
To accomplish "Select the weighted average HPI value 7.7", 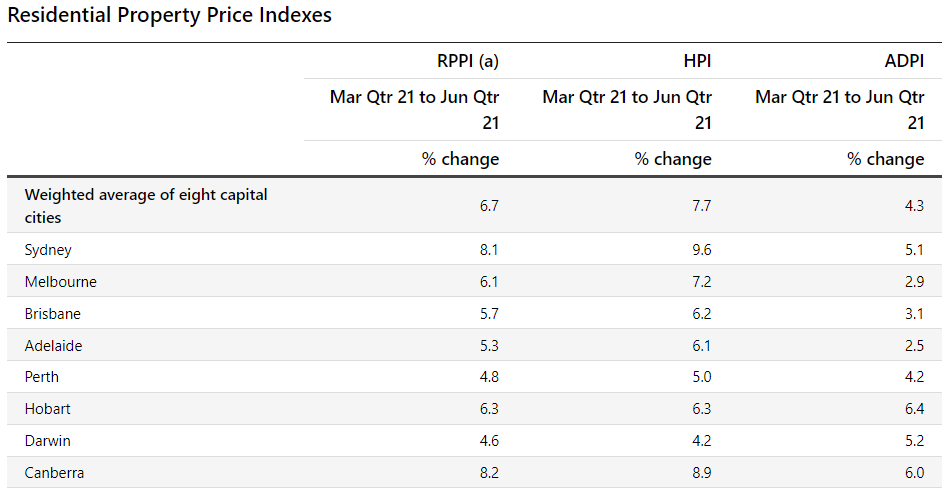I will [701, 206].
